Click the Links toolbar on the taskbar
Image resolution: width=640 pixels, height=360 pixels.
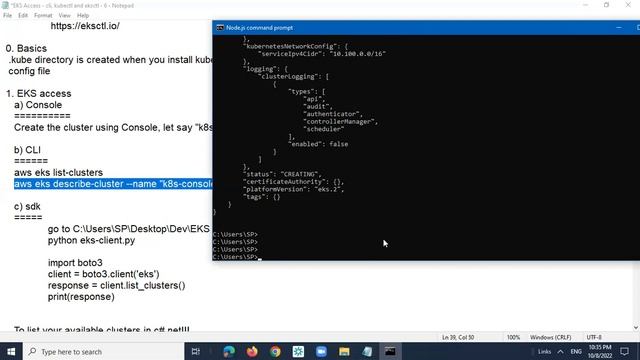[x=544, y=351]
